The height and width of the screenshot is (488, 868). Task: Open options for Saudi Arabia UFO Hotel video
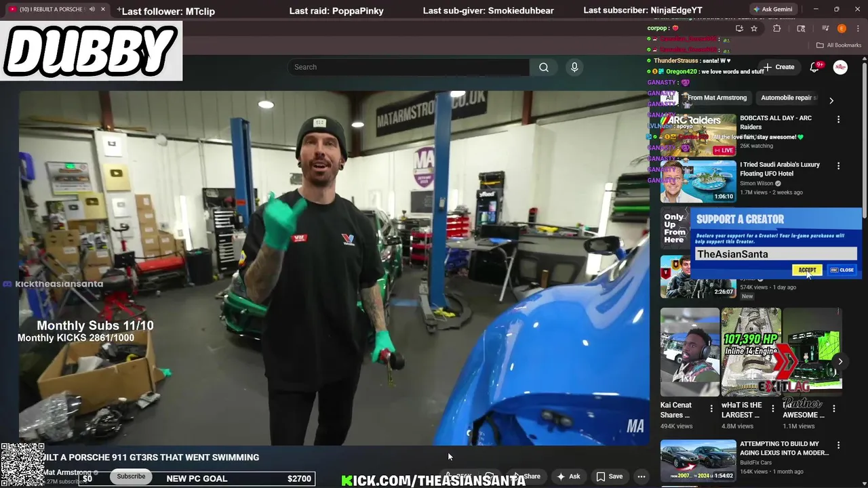(838, 166)
